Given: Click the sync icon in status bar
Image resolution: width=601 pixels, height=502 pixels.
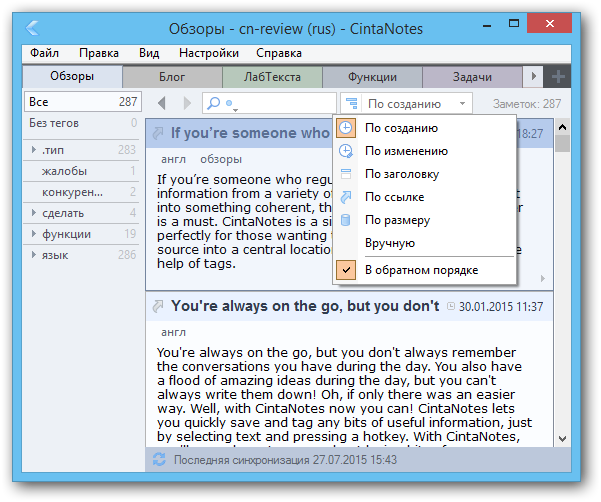Looking at the screenshot, I should click(159, 459).
